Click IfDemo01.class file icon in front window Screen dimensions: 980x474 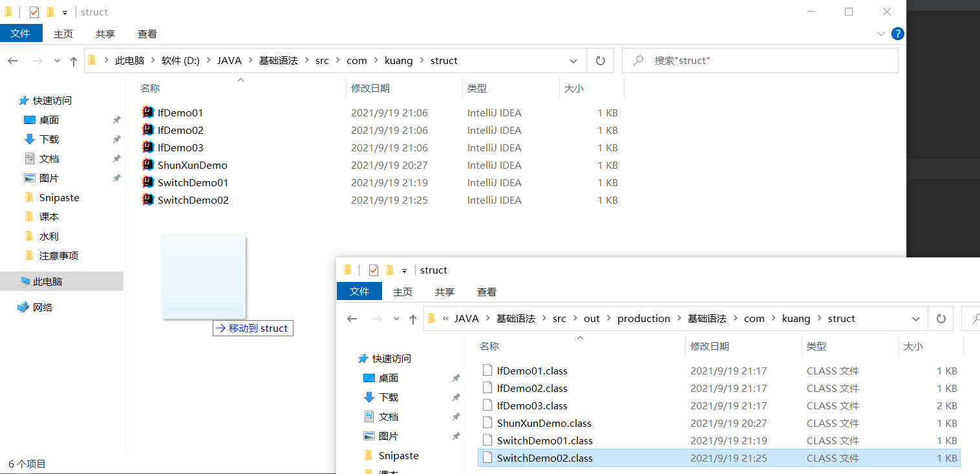click(x=488, y=371)
